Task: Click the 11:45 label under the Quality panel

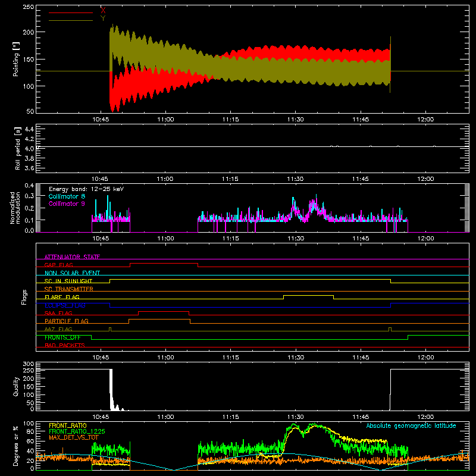Action: (x=361, y=417)
